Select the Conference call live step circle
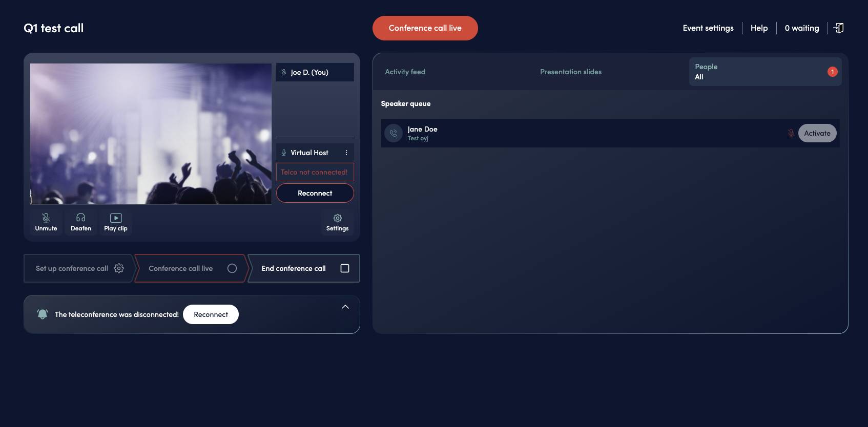This screenshot has height=427, width=868. point(232,268)
